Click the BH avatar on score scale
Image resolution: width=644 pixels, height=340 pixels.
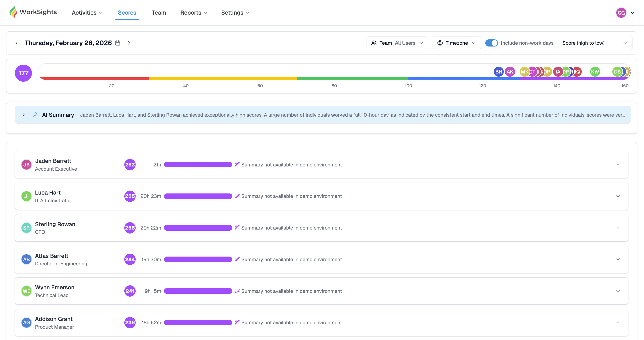coord(498,72)
